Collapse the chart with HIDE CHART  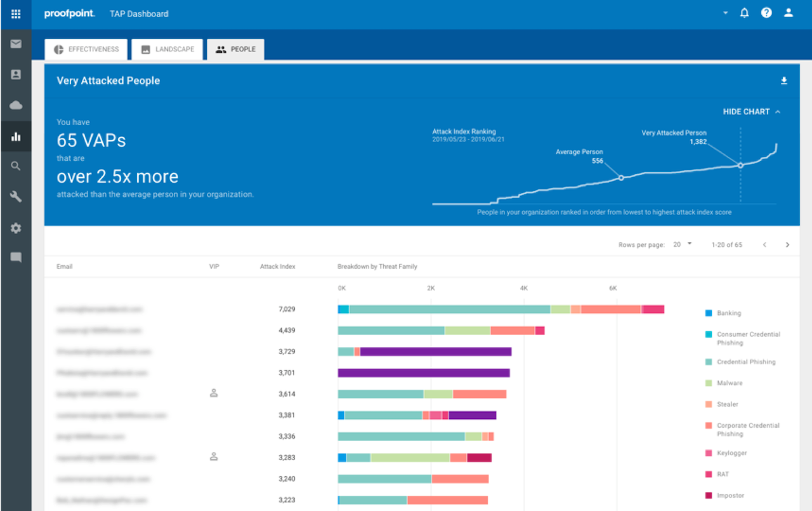tap(752, 112)
